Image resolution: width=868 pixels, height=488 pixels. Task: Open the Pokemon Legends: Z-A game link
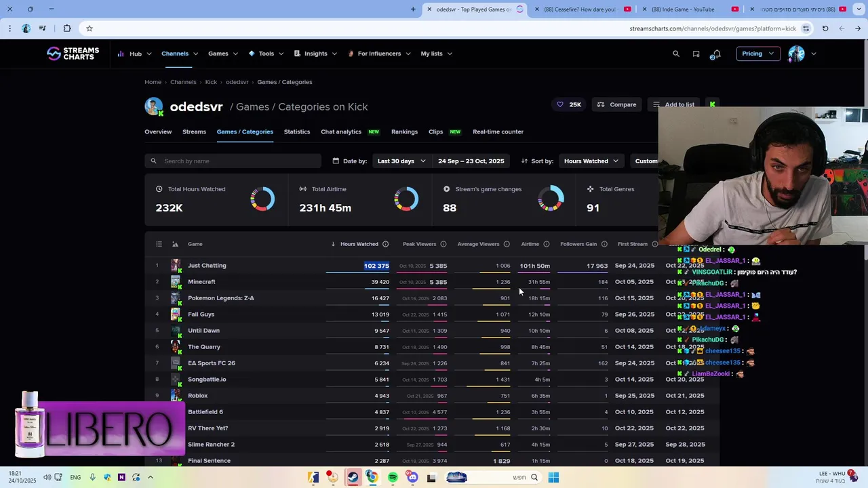coord(221,298)
